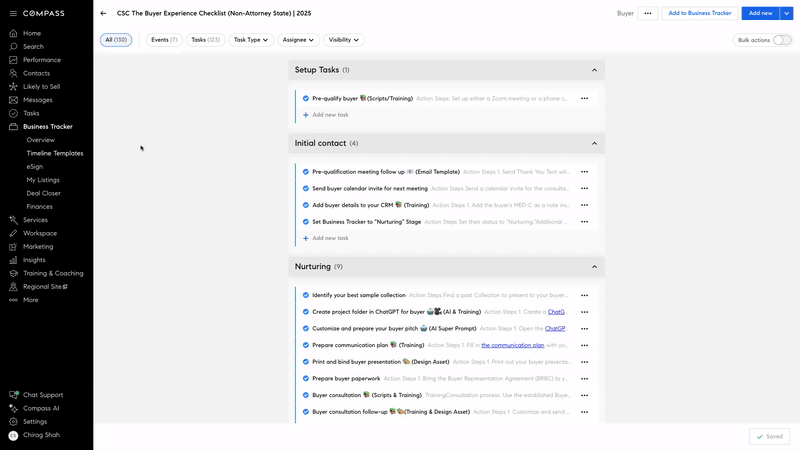Open the Assignee filter dropdown
The width and height of the screenshot is (800, 450).
(298, 40)
